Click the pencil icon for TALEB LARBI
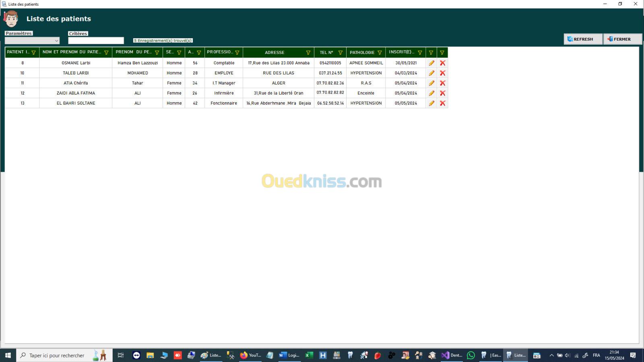 click(431, 73)
